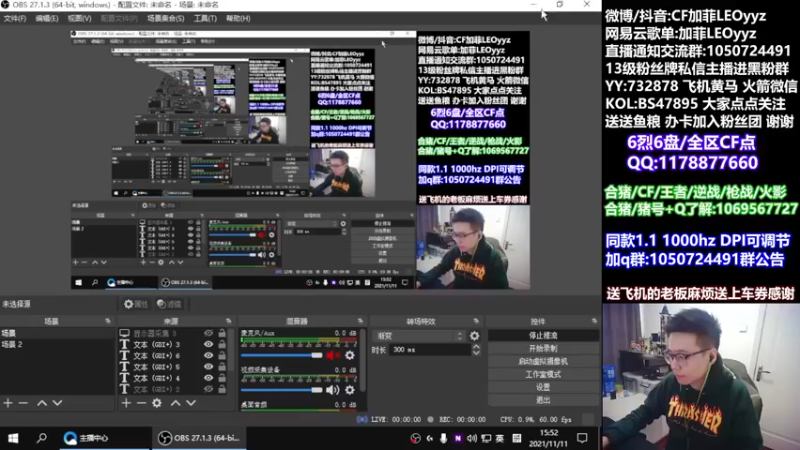
Task: Open 设置 from the controls dock
Action: pos(543,387)
